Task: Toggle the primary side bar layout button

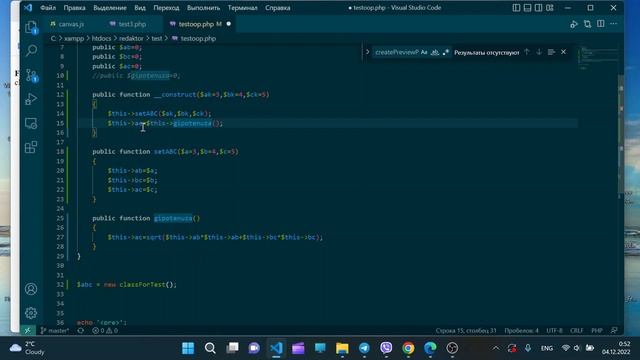Action: 516,8
